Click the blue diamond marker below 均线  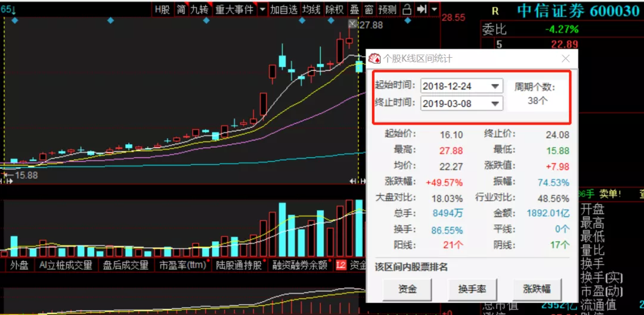pos(303,20)
